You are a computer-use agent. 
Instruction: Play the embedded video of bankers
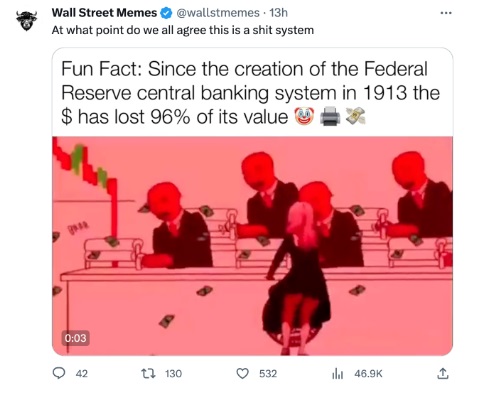(252, 246)
